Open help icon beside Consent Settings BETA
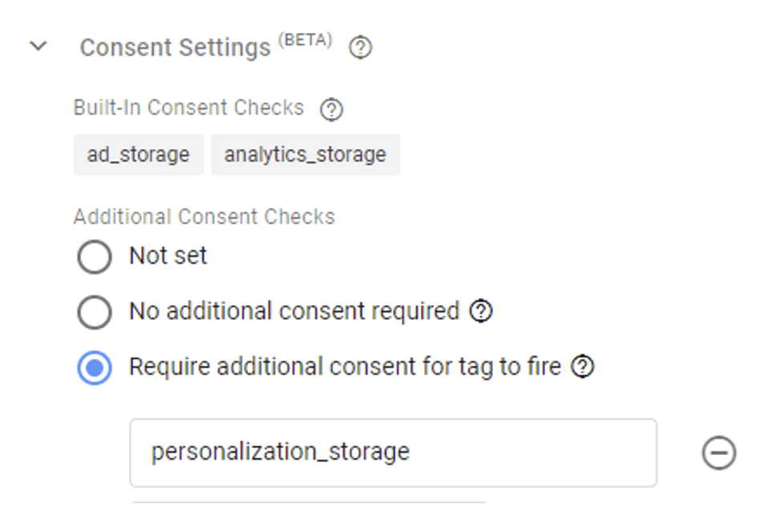Viewport: 773px width, 532px height. tap(360, 48)
